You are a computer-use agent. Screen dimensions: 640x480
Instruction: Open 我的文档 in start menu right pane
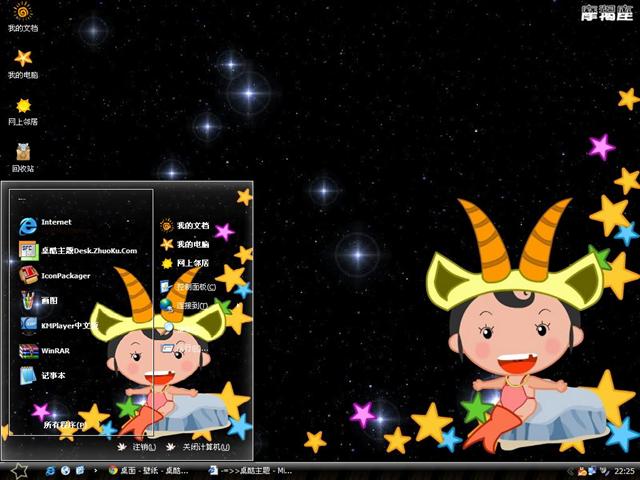pyautogui.click(x=184, y=225)
